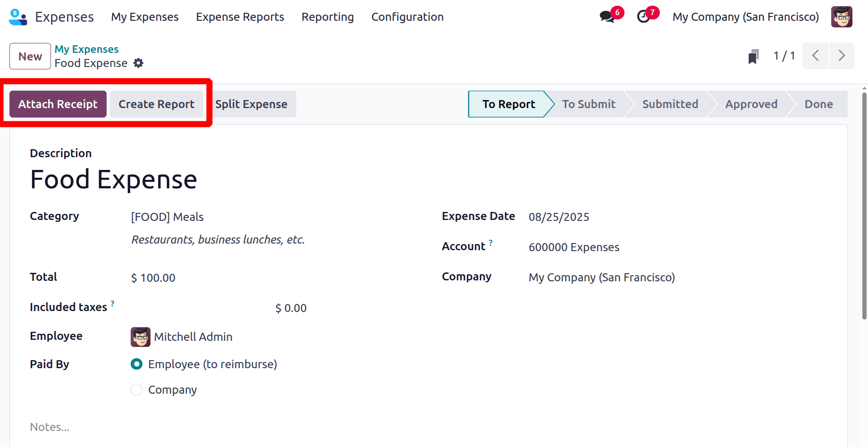Select the To Submit status stage
Image resolution: width=868 pixels, height=447 pixels.
pyautogui.click(x=589, y=104)
